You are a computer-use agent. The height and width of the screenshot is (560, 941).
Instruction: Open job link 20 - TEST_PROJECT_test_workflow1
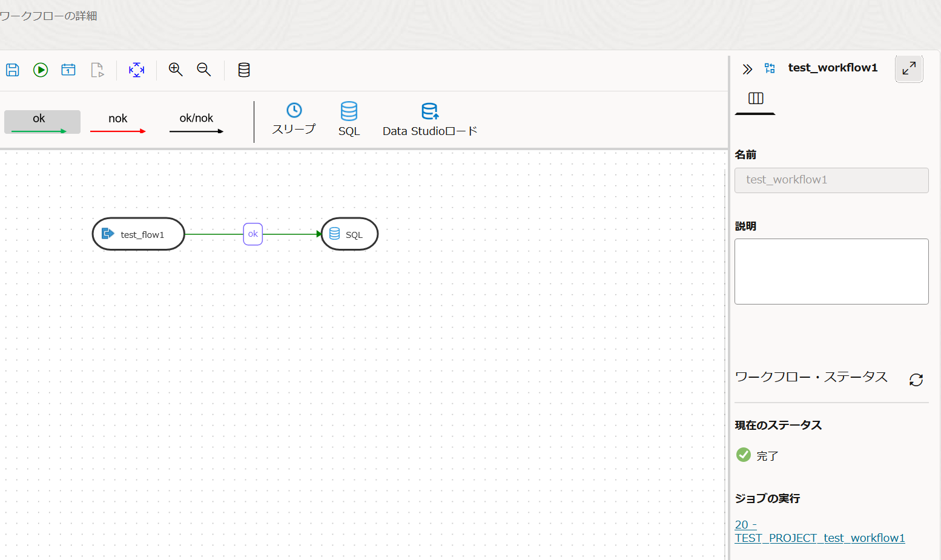(x=820, y=532)
